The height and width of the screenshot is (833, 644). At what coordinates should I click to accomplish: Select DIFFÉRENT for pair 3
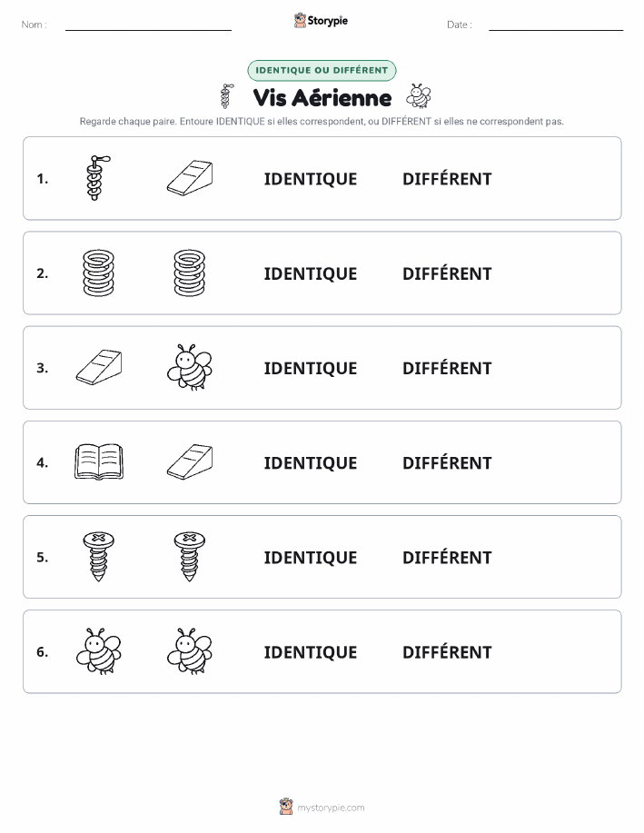click(447, 368)
